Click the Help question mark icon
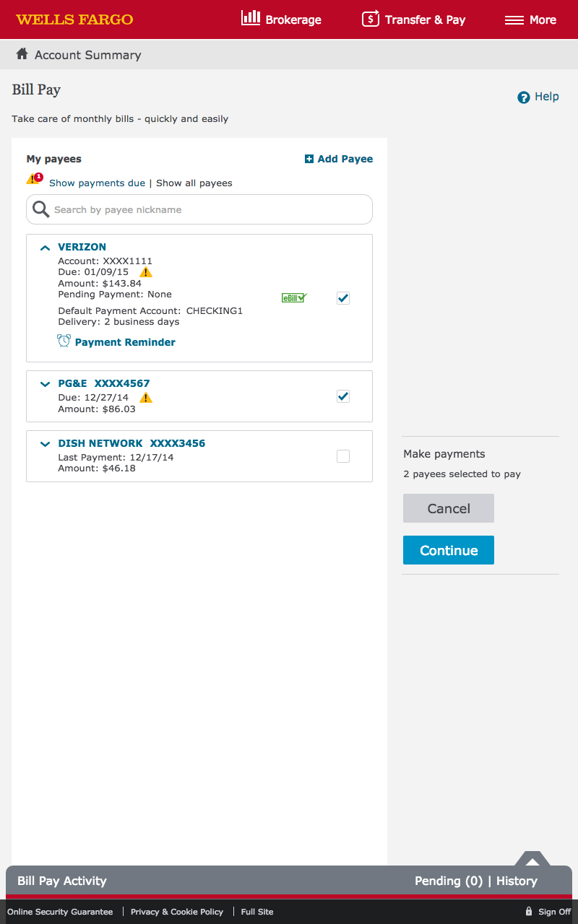Screen dimensions: 578x924 click(x=524, y=97)
